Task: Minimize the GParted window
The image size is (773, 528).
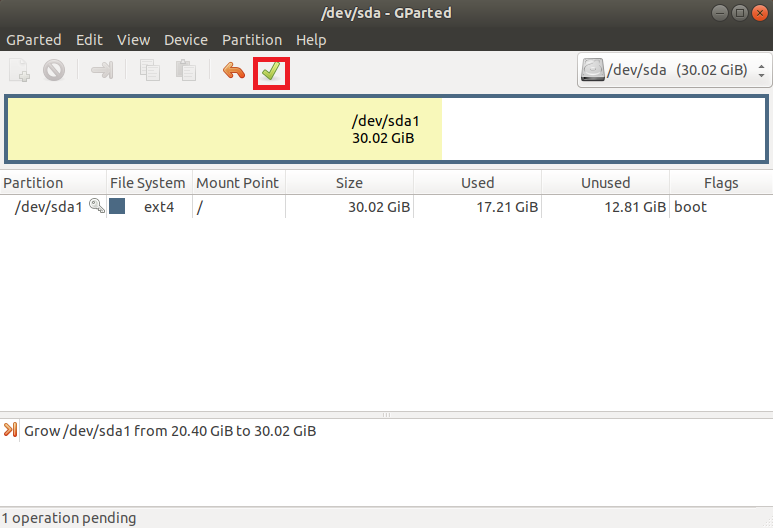Action: coord(719,13)
